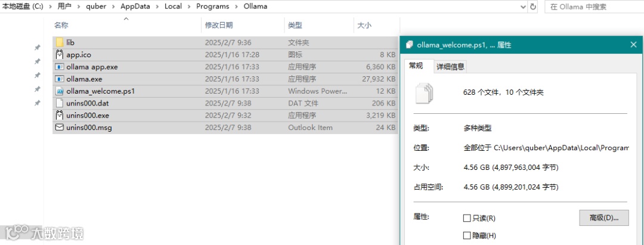
Task: Select the file name app.ico
Action: [79, 55]
